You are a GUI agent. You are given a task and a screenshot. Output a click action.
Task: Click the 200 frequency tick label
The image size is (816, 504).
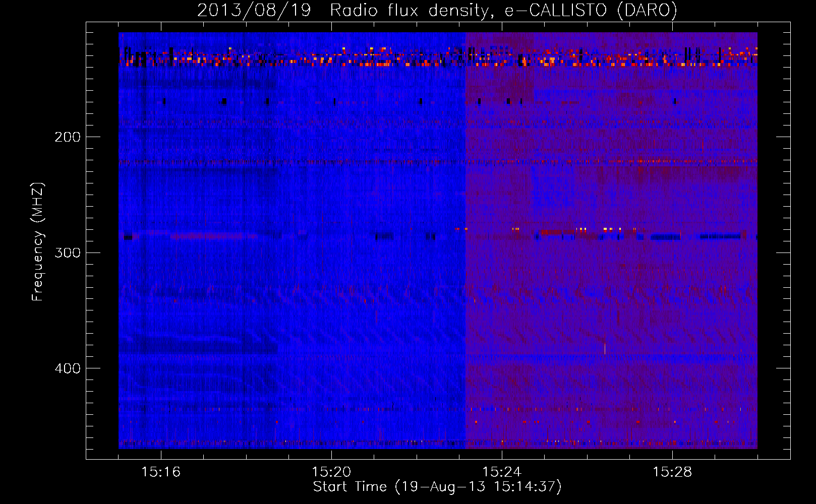click(68, 137)
